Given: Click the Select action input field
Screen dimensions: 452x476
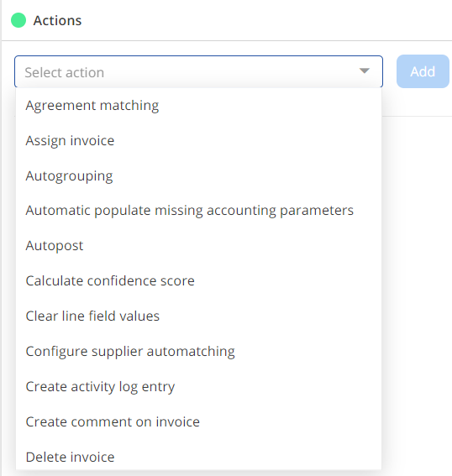Looking at the screenshot, I should pyautogui.click(x=198, y=71).
